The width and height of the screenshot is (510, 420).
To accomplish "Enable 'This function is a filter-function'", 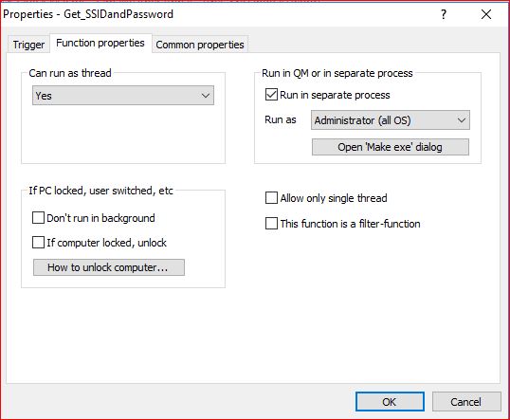I will (x=271, y=224).
